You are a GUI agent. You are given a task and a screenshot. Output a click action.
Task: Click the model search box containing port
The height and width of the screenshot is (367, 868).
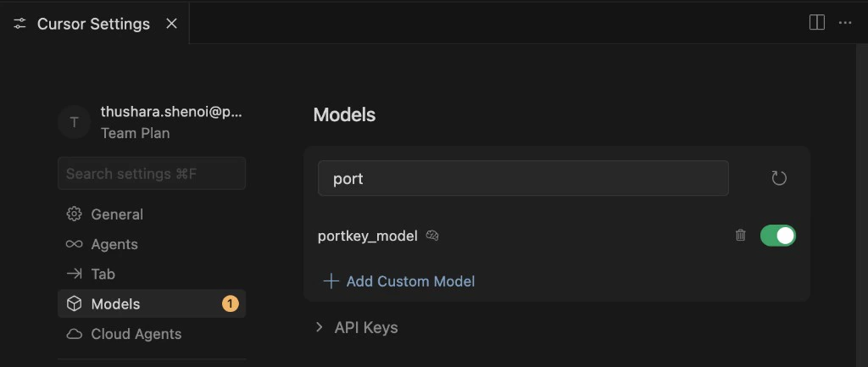tap(523, 179)
